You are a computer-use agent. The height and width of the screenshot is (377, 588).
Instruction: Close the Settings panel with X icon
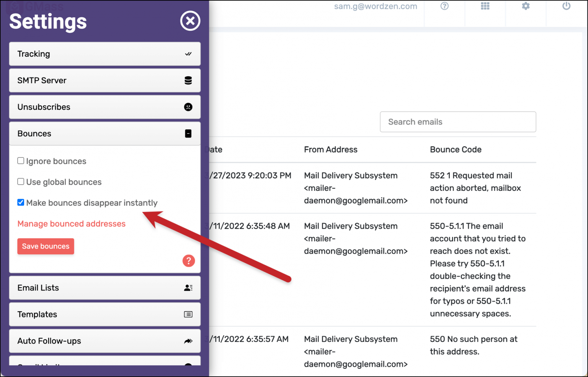point(190,21)
